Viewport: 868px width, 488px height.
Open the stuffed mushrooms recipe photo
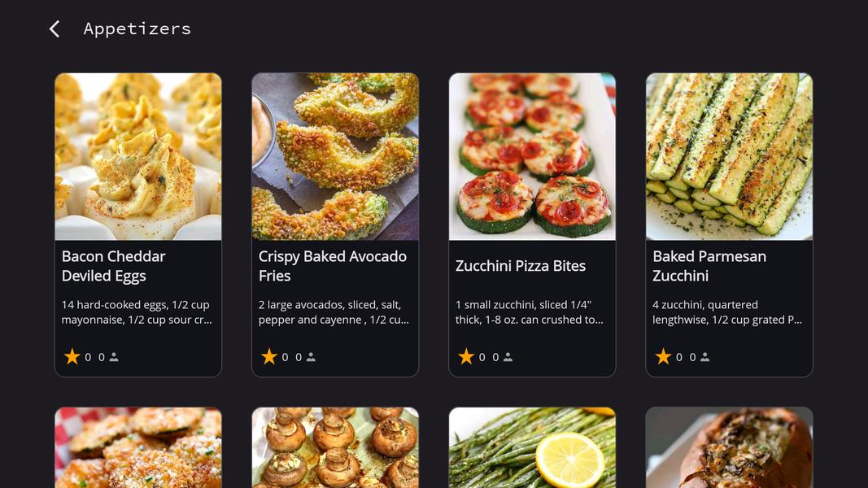pos(335,447)
